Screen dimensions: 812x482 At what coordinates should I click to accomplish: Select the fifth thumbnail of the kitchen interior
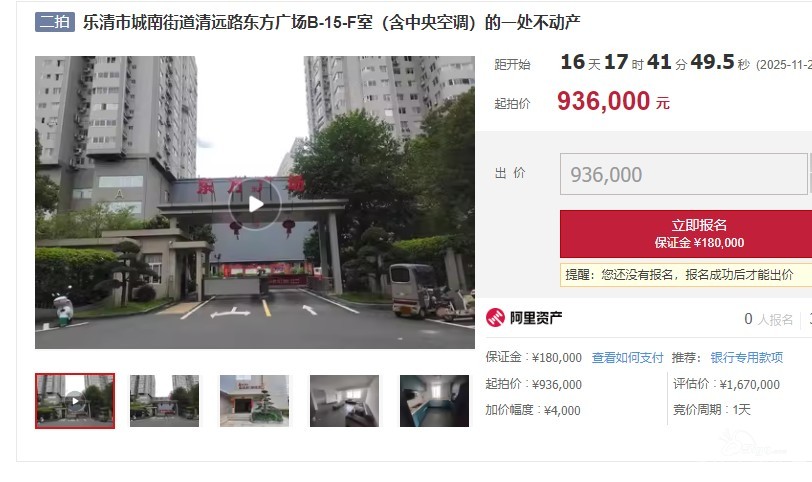tap(434, 401)
